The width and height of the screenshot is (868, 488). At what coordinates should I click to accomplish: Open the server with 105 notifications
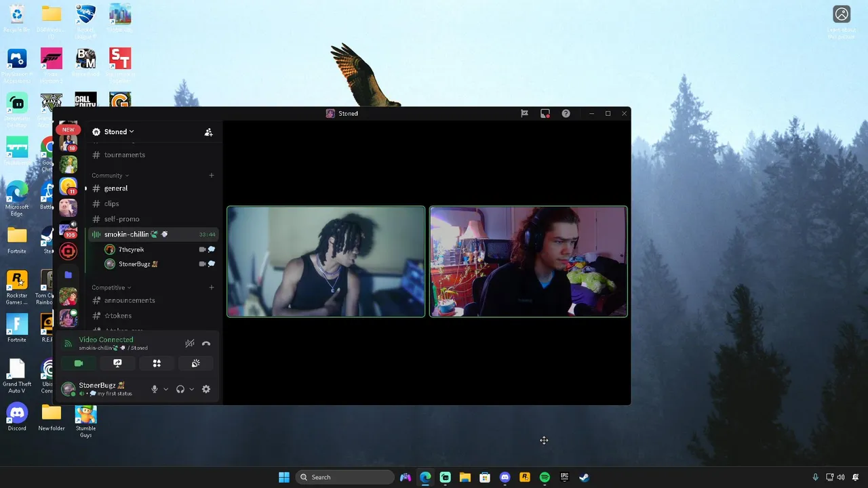tap(68, 230)
